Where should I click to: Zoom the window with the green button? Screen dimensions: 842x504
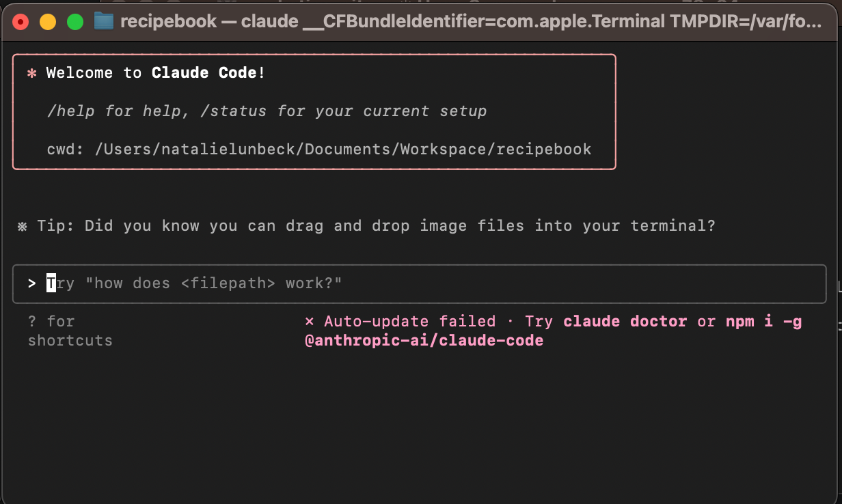coord(75,22)
